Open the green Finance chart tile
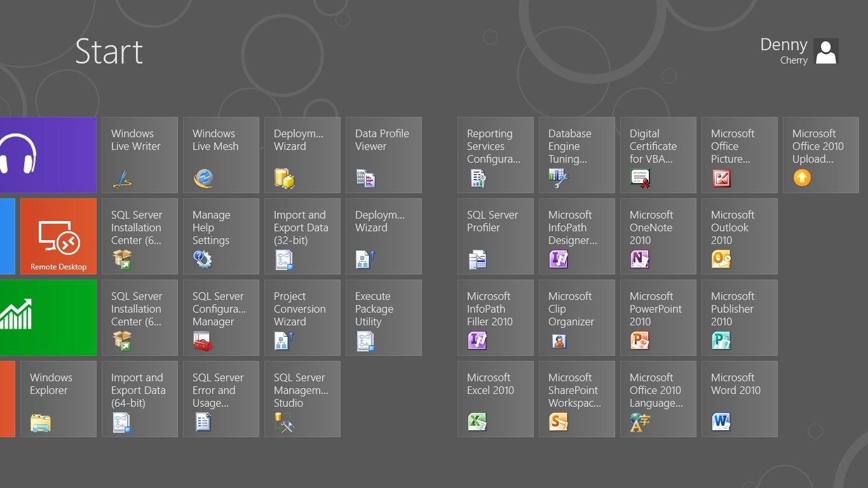The image size is (868, 488). [48, 318]
